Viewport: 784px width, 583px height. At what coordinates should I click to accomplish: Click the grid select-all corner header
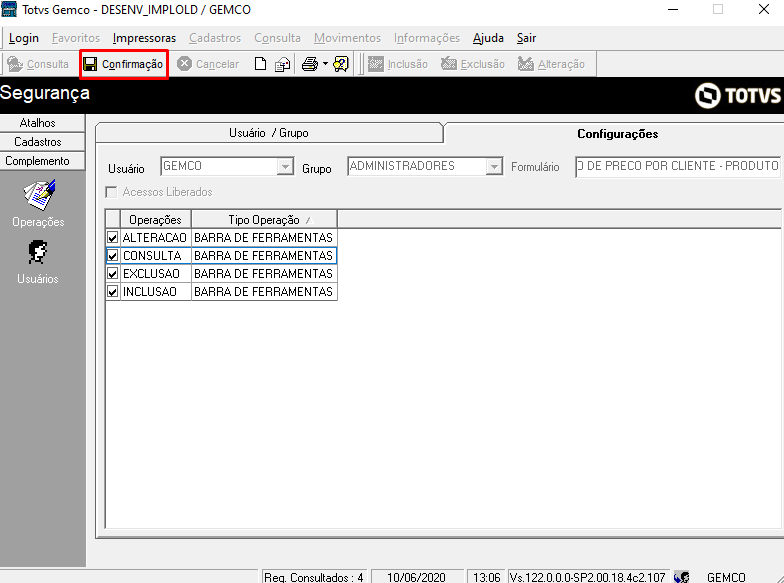(x=113, y=220)
